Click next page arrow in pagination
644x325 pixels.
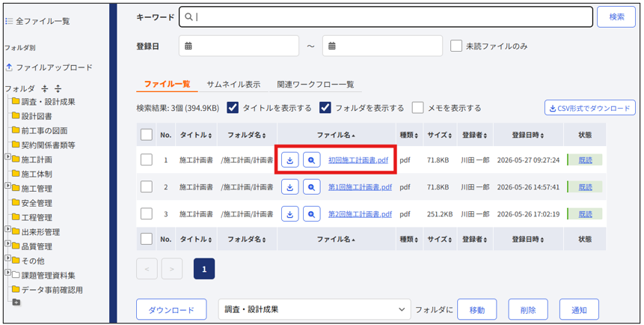(172, 270)
